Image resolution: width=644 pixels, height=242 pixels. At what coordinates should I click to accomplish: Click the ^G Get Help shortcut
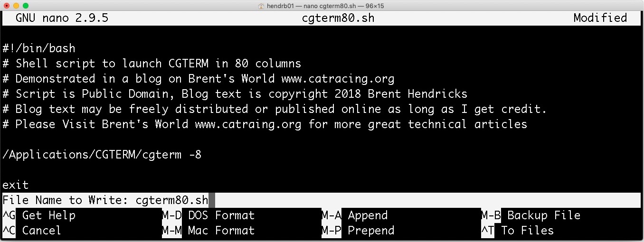point(39,215)
